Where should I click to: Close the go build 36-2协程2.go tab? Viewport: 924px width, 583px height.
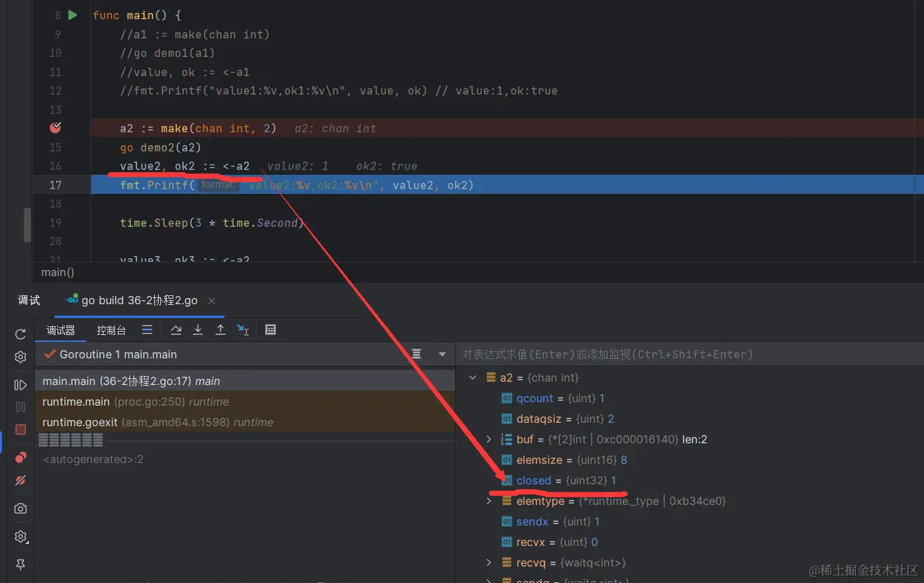coord(212,301)
